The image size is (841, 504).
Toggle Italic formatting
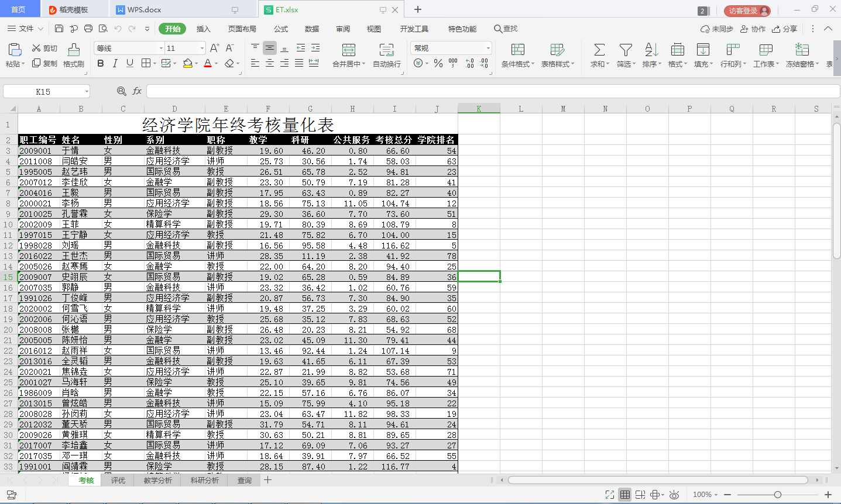(x=115, y=63)
